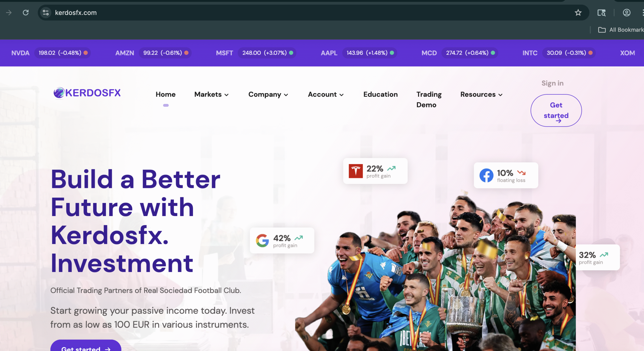Open the Trading Demo menu item
Image resolution: width=644 pixels, height=351 pixels.
point(429,99)
